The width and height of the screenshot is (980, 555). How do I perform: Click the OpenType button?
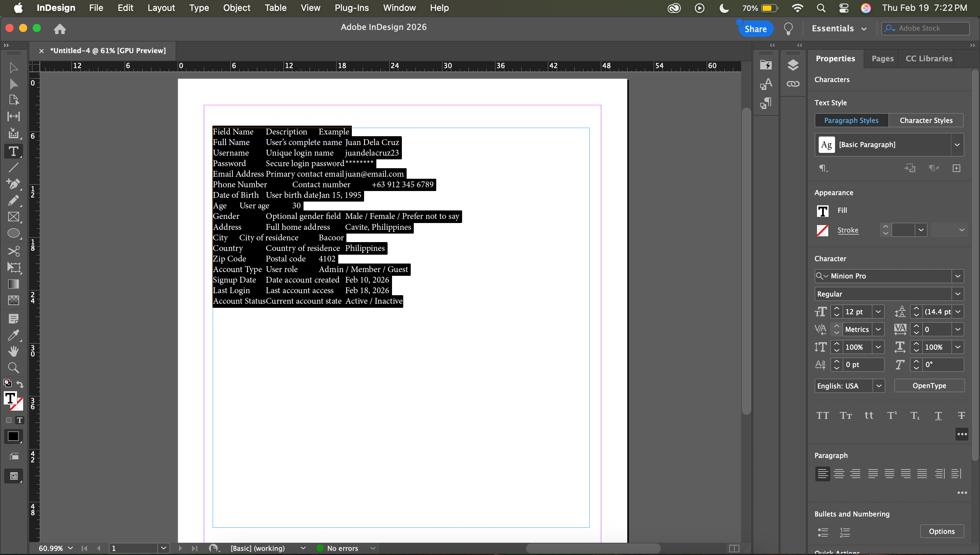click(929, 386)
